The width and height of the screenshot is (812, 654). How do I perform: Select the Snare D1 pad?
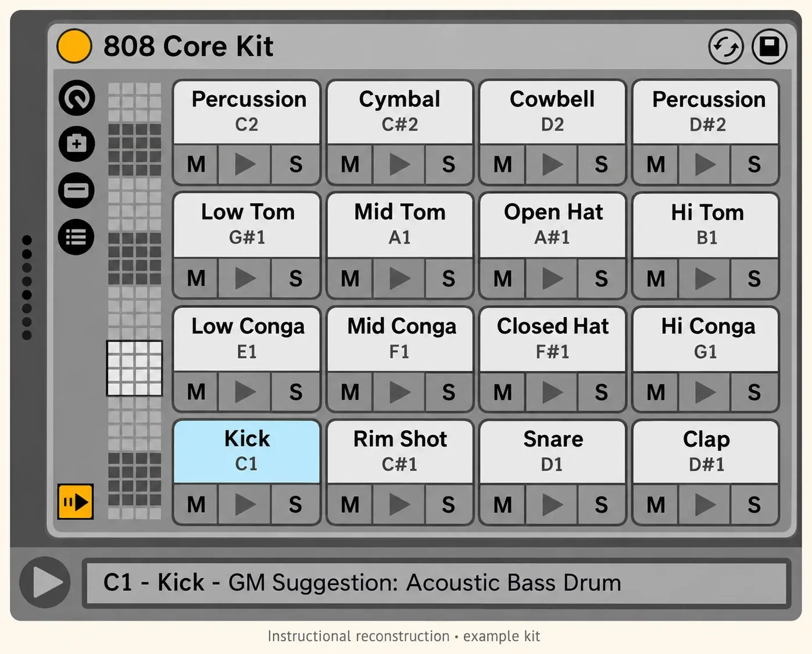(x=553, y=451)
